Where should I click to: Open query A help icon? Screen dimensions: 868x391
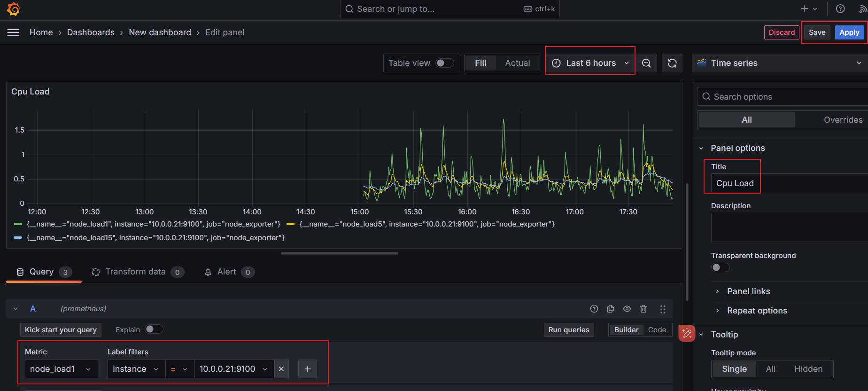click(x=594, y=309)
